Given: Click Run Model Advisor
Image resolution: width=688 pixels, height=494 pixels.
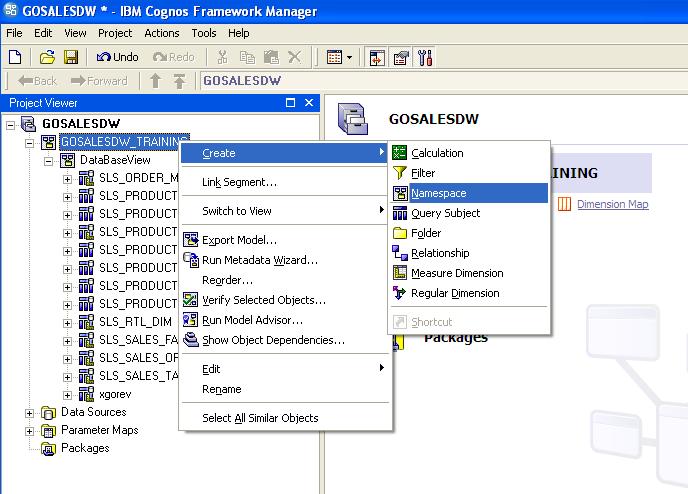Looking at the screenshot, I should (285, 320).
